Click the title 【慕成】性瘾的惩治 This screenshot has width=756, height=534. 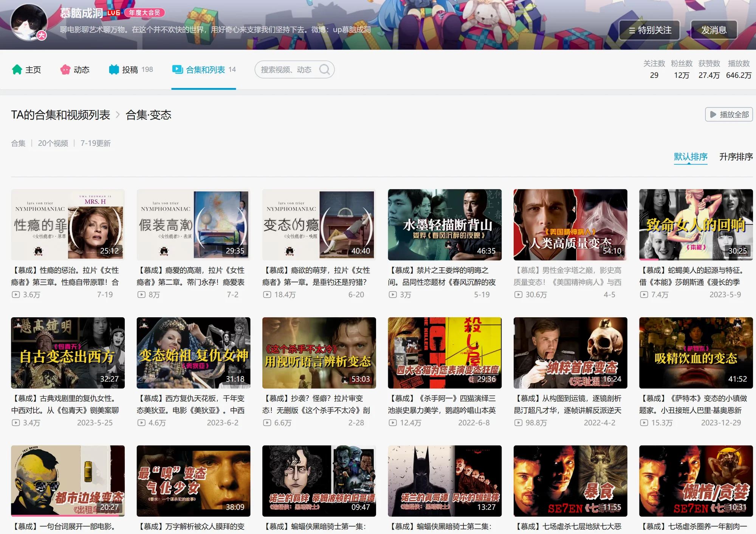coord(65,276)
